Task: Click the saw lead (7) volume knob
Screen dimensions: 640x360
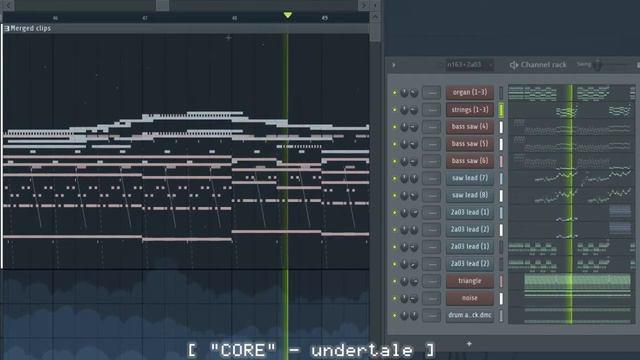Action: (x=414, y=178)
